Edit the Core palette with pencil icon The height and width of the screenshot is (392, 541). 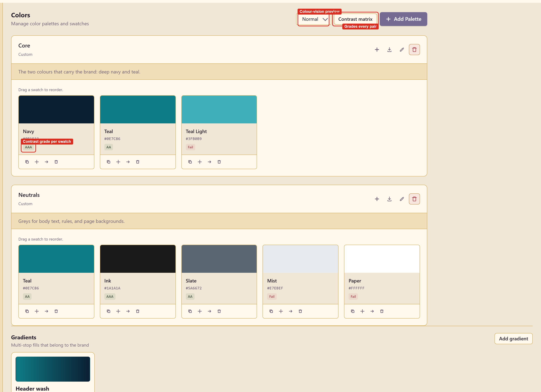402,50
